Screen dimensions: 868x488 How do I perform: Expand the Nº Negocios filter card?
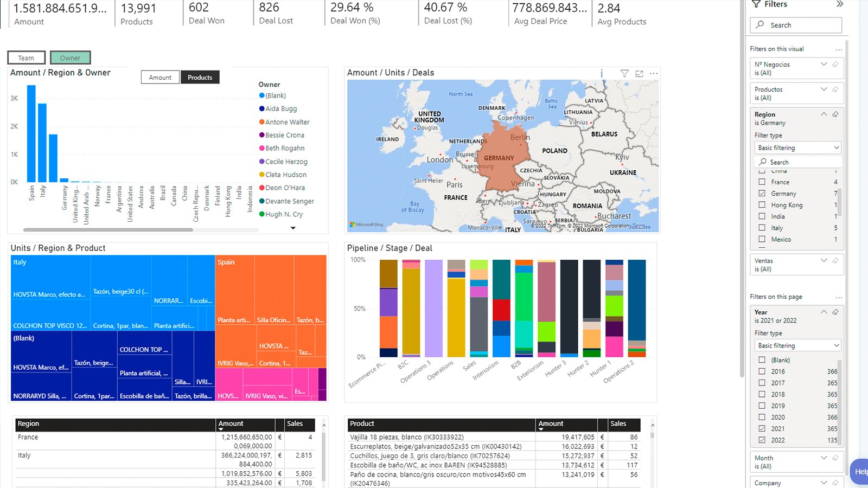point(824,65)
